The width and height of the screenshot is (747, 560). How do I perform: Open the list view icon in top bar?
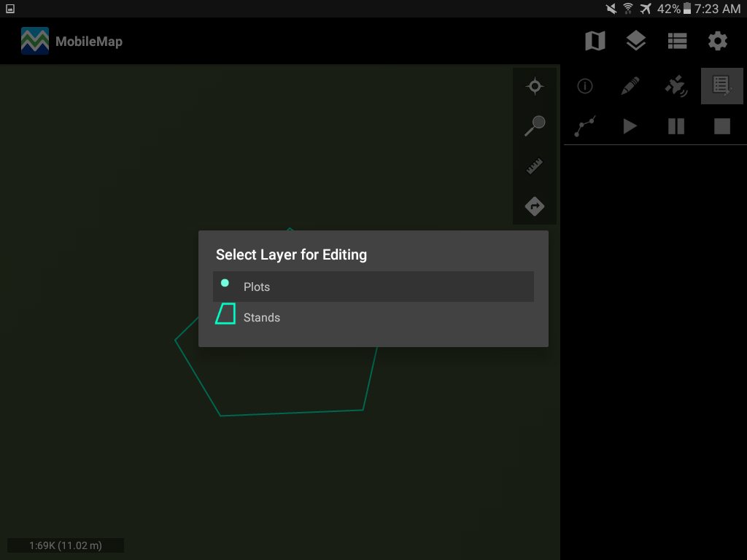click(x=677, y=42)
